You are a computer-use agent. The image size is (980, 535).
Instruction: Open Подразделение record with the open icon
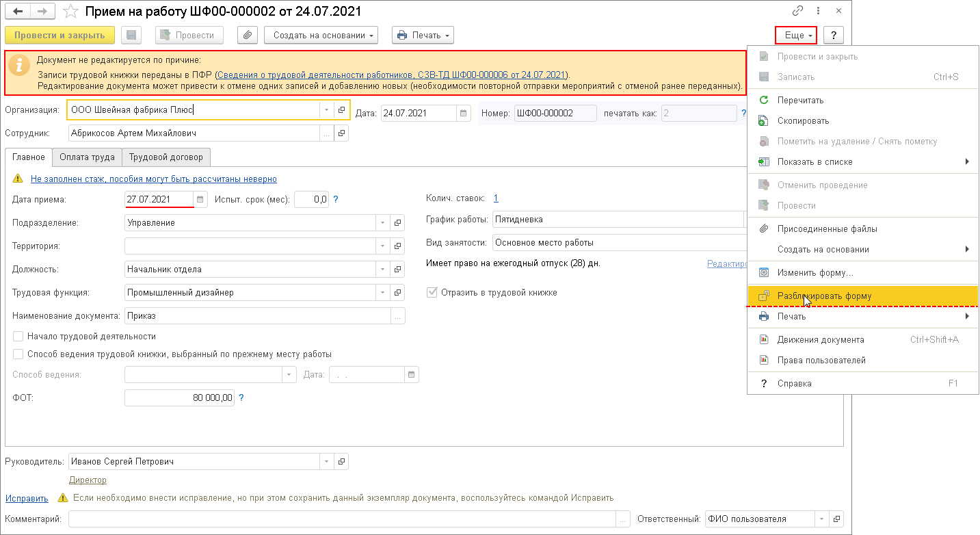[x=397, y=222]
